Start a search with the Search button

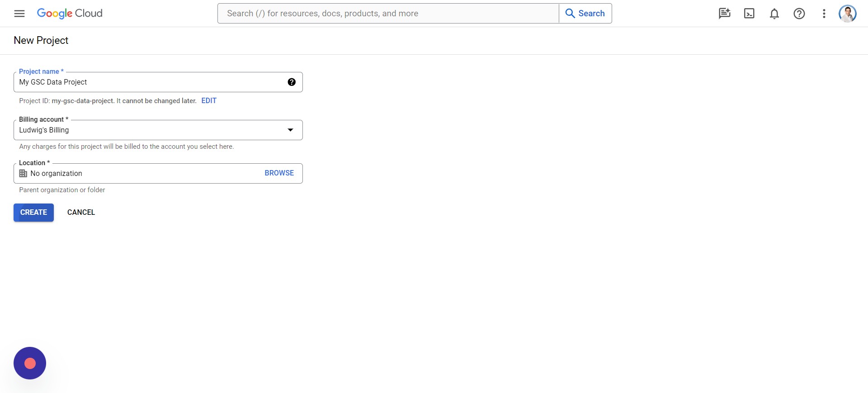585,13
